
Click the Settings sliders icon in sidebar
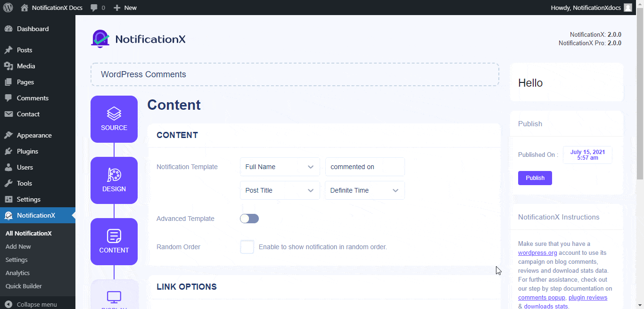[8, 199]
